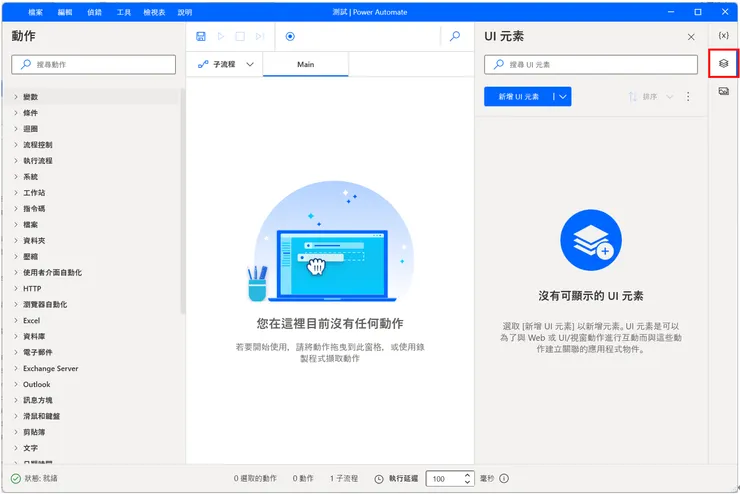The height and width of the screenshot is (494, 740).
Task: Increase the execution delay with up arrow
Action: [x=467, y=475]
